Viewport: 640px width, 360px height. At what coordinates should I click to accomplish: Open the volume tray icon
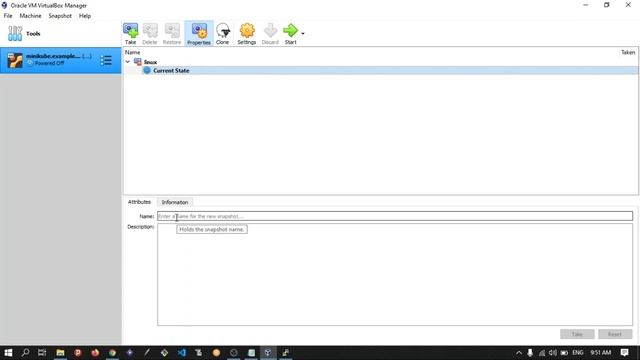[x=553, y=353]
